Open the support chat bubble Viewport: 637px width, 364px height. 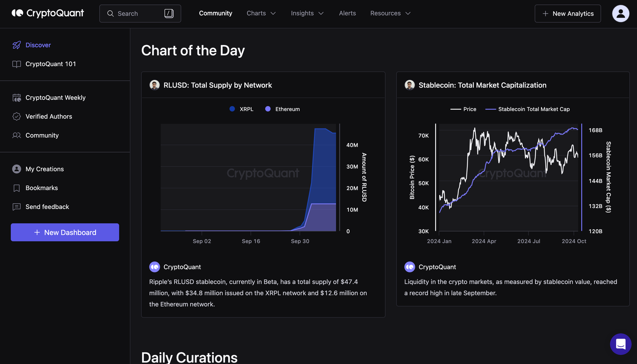[x=620, y=344]
